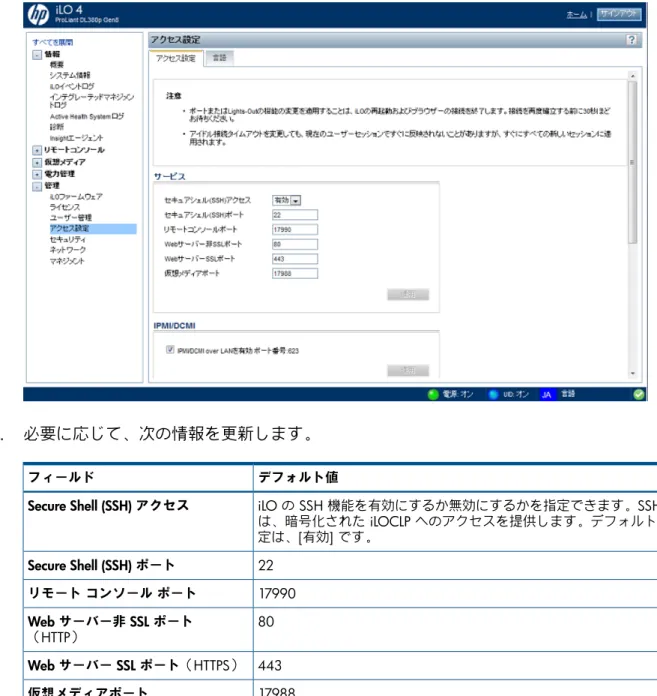This screenshot has width=657, height=696.
Task: Open セキュリティ in the navigation tree
Action: click(x=68, y=239)
